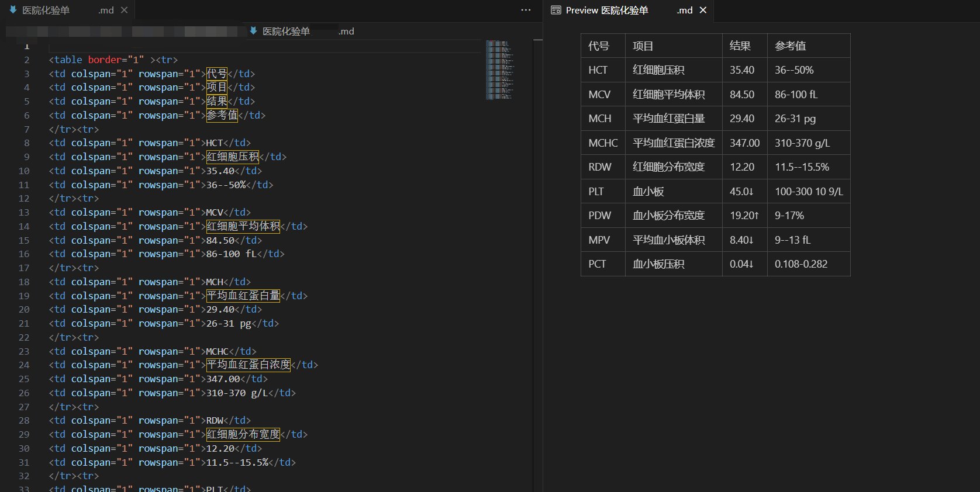This screenshot has height=492, width=980.
Task: Close the 医院化验单.md editor tab
Action: (124, 10)
